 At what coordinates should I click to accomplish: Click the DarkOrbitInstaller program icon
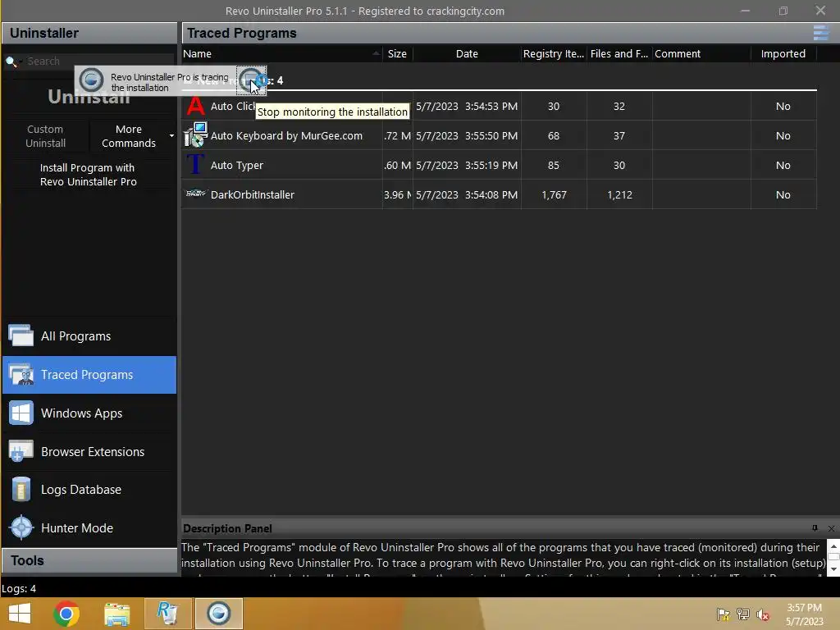click(x=195, y=194)
